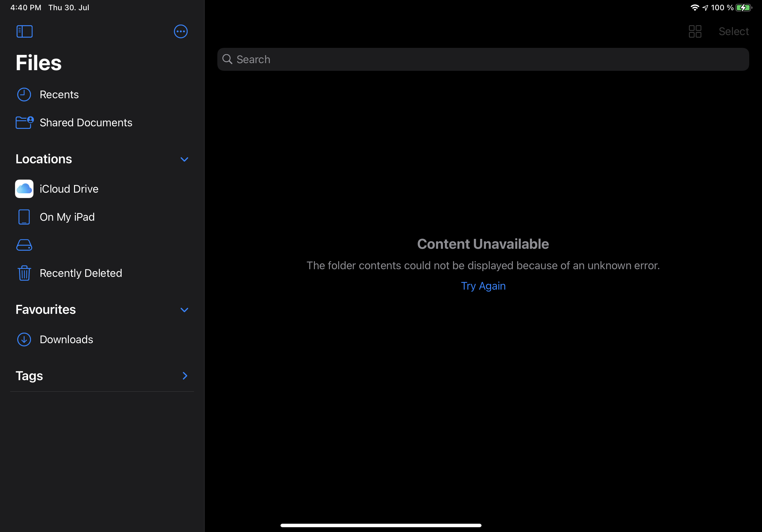Click into the Search field
This screenshot has width=762, height=532.
pyautogui.click(x=483, y=59)
